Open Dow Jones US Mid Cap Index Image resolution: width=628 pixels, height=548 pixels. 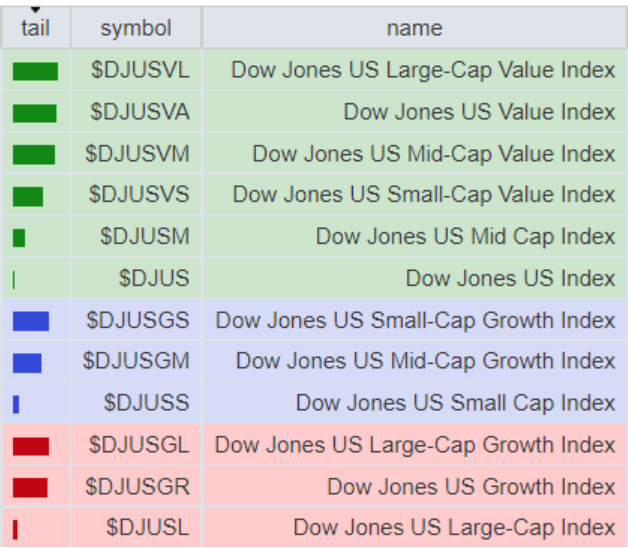coord(465,237)
